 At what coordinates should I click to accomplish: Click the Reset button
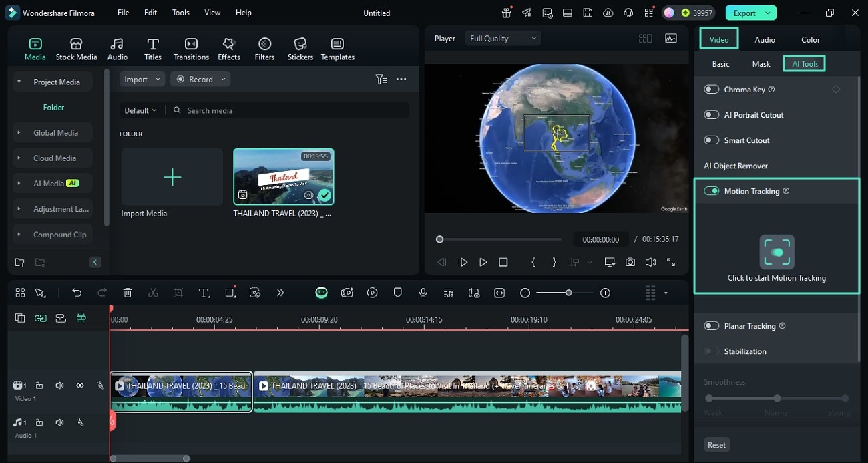716,445
